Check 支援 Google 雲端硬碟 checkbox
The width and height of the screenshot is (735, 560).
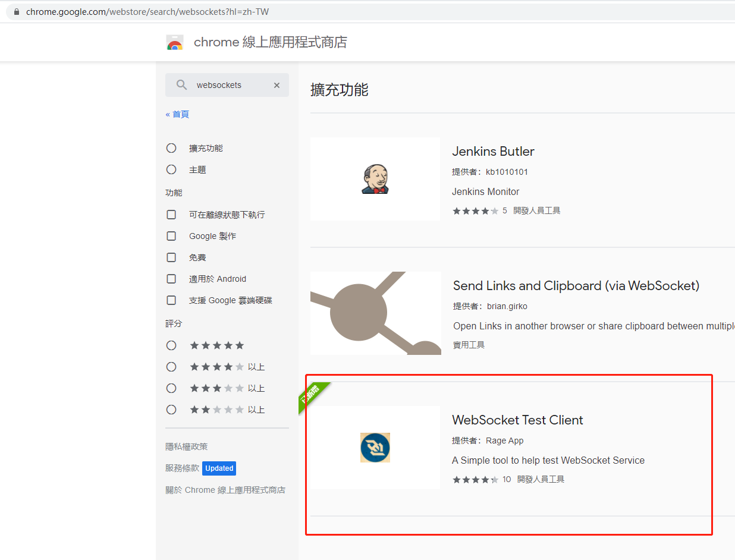click(171, 300)
